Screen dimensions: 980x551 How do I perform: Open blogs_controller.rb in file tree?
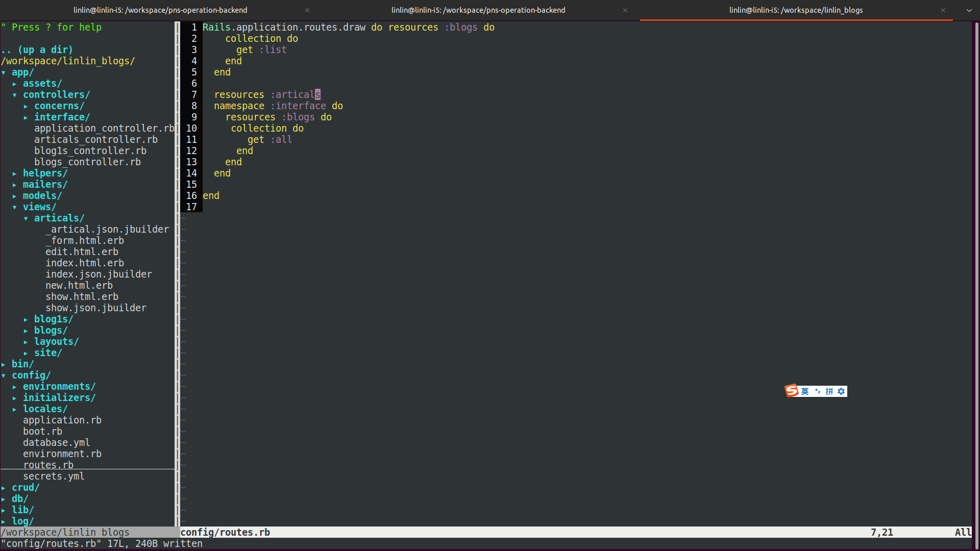87,162
